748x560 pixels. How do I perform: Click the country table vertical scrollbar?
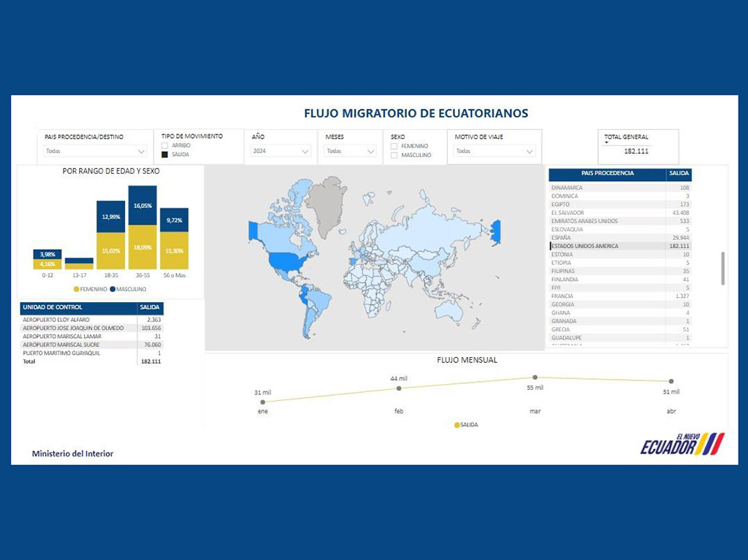tap(723, 268)
